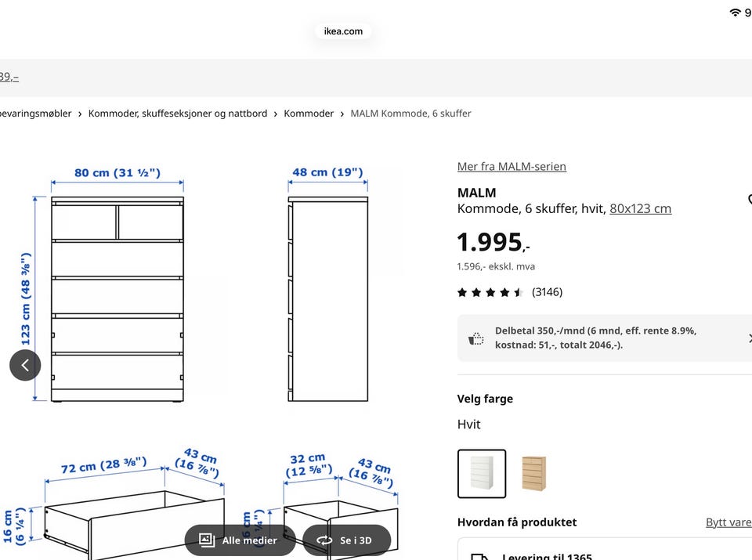Click the Wi-Fi status icon
752x560 pixels.
click(x=735, y=13)
